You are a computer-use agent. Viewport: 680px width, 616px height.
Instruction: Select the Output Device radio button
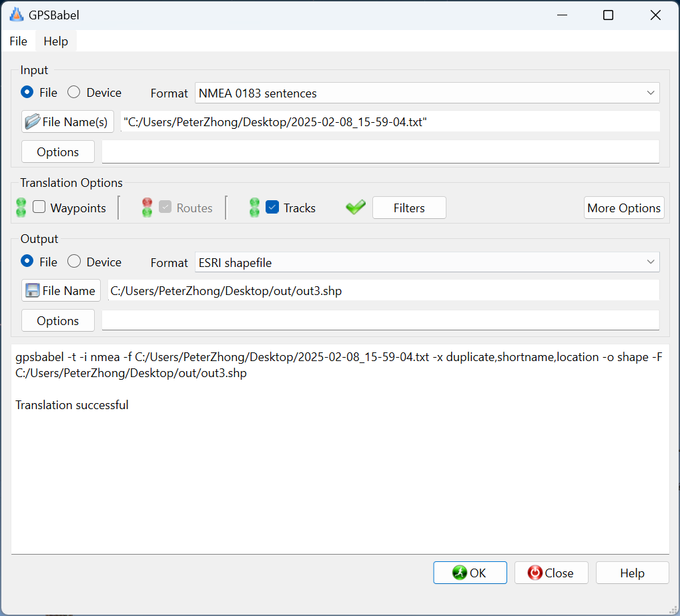pos(73,261)
